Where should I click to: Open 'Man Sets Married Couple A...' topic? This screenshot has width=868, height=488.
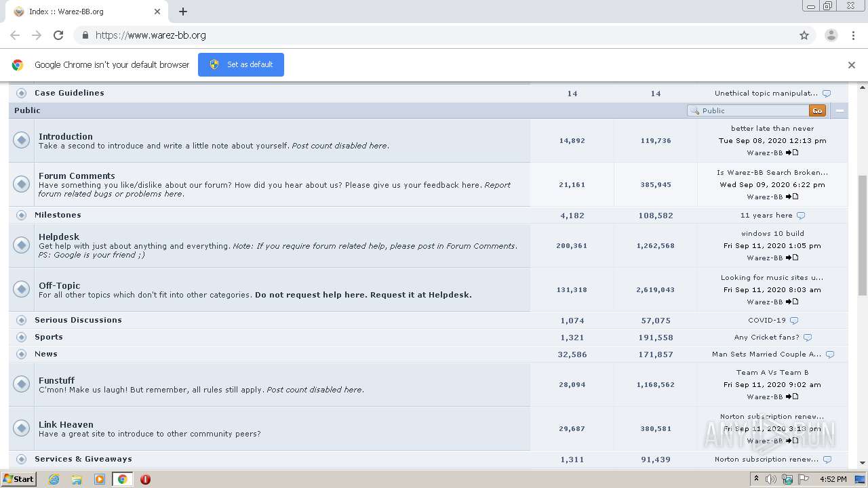[766, 354]
